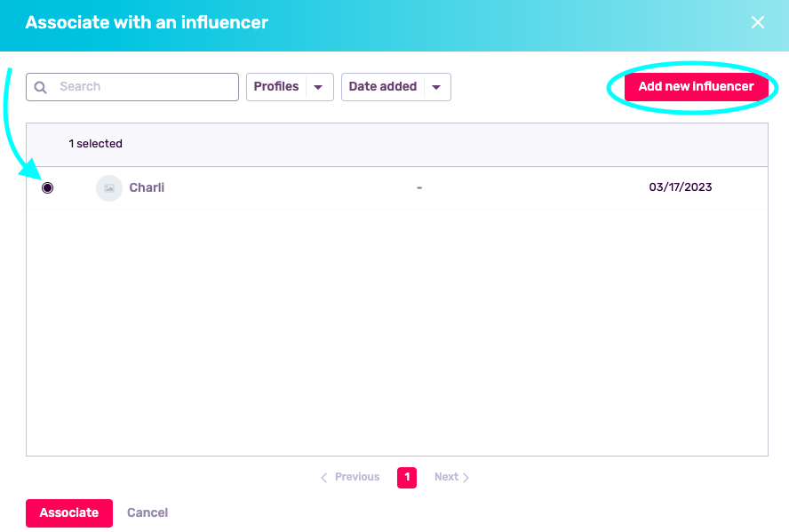
Task: Click Charli's avatar placeholder image icon
Action: pyautogui.click(x=108, y=187)
